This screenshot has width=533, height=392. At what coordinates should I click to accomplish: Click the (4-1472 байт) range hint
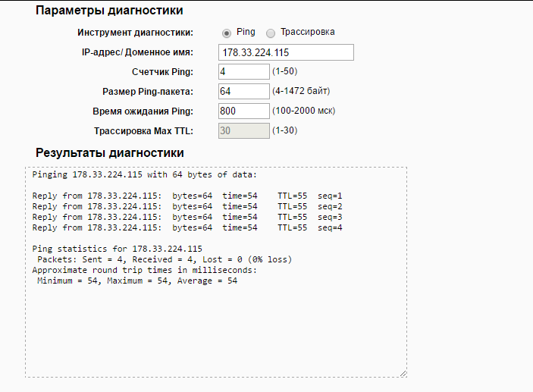(301, 91)
